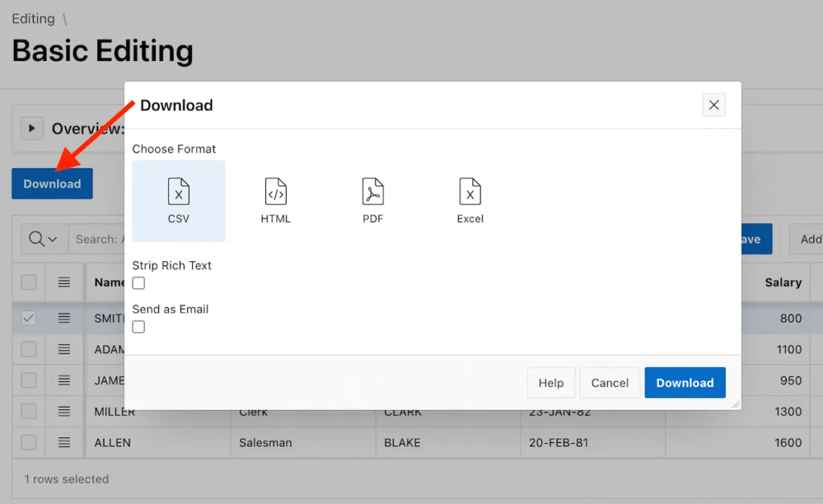Check the ALLEN row checkbox
The width and height of the screenshot is (823, 504).
point(29,442)
